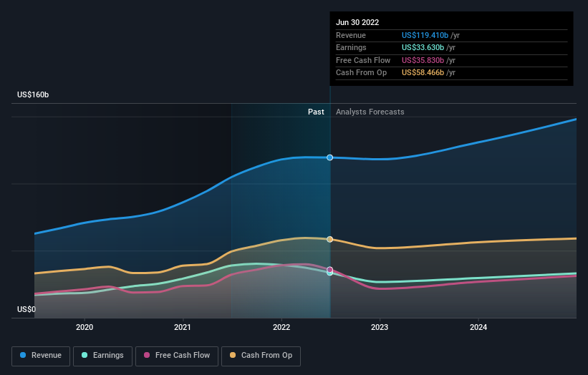Click the 2024 x-axis label
This screenshot has width=588, height=375.
coord(478,328)
